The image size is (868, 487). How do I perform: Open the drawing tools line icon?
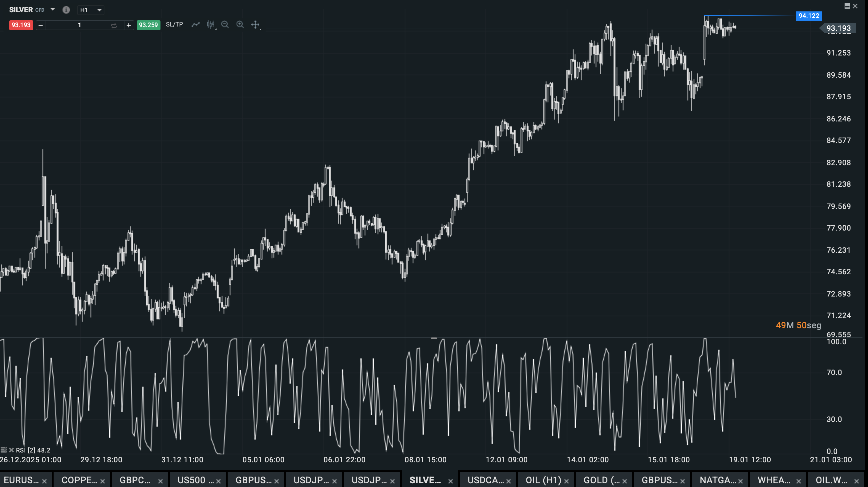[x=195, y=25]
